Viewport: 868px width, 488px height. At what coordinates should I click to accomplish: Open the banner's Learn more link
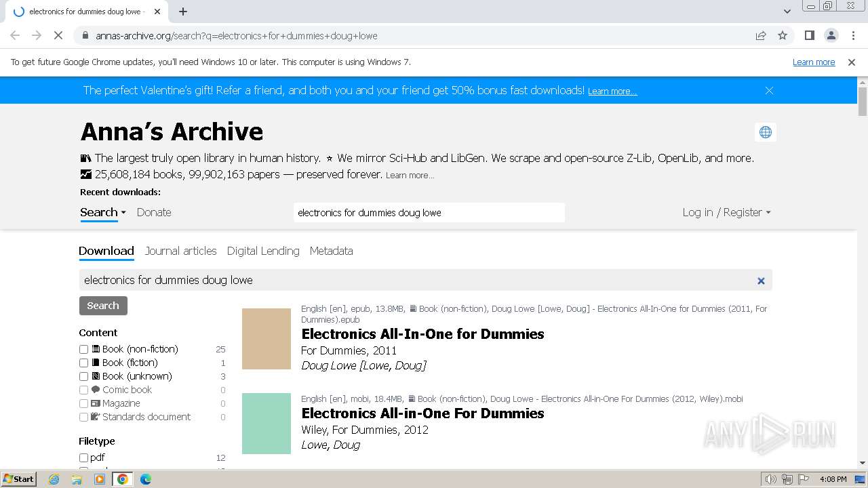click(612, 91)
